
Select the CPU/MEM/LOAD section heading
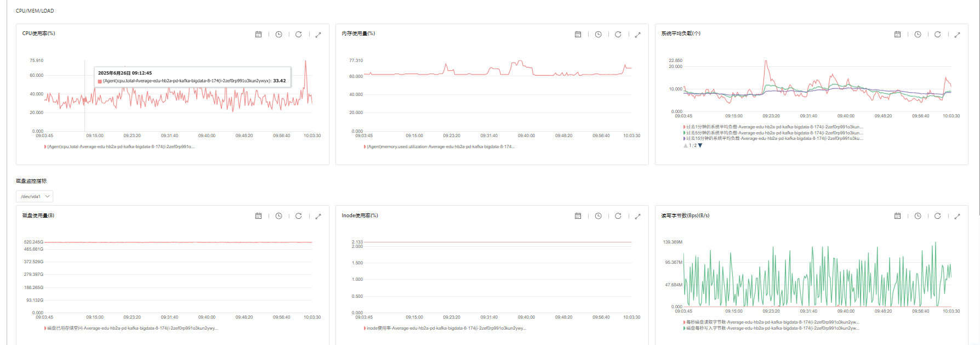pyautogui.click(x=35, y=11)
